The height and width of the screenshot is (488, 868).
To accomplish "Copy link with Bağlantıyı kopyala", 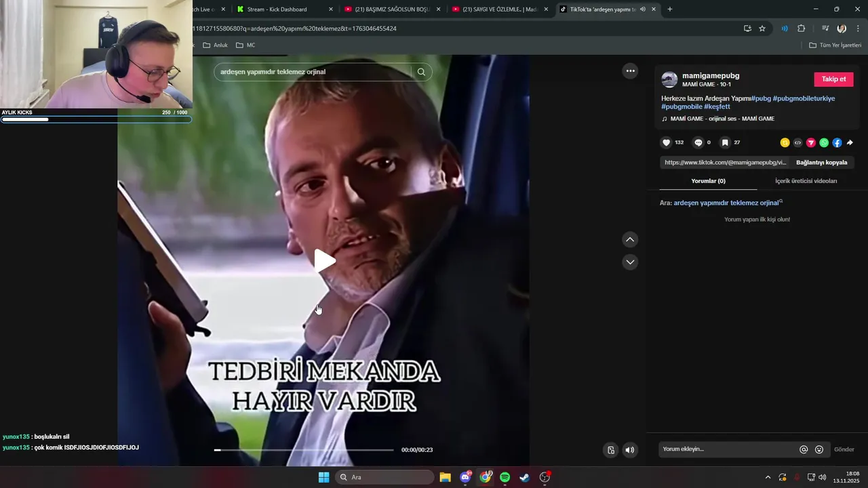I will [x=821, y=163].
